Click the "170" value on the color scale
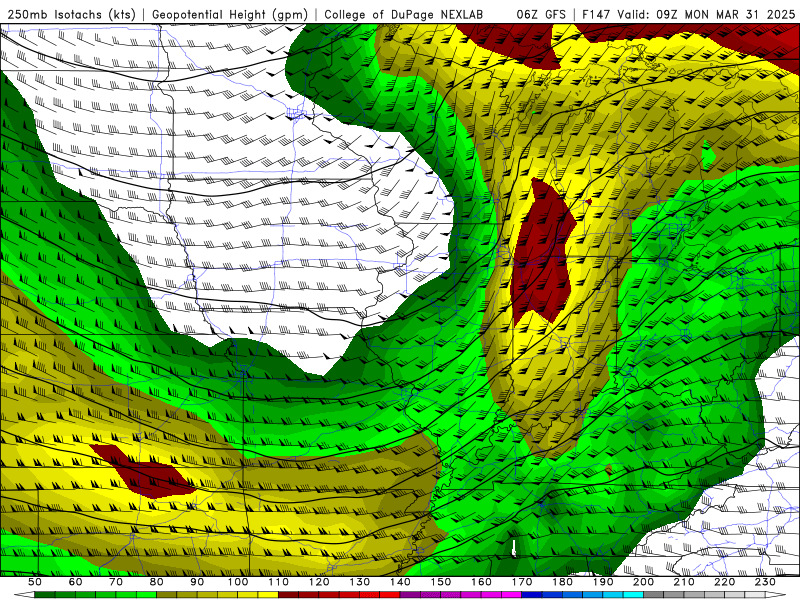Viewport: 800px width, 600px height. 521,582
